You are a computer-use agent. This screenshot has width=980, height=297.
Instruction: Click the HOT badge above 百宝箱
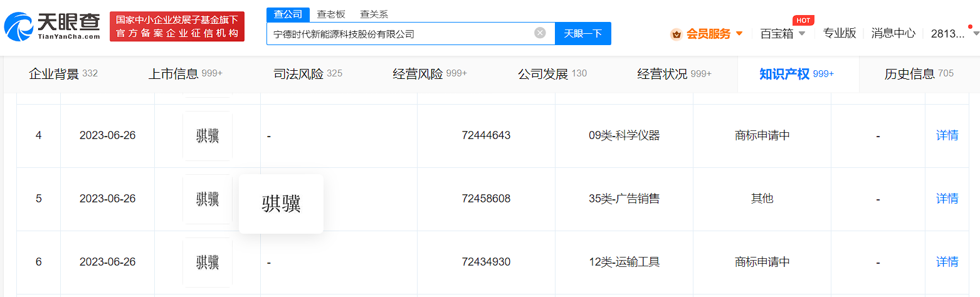(x=803, y=20)
